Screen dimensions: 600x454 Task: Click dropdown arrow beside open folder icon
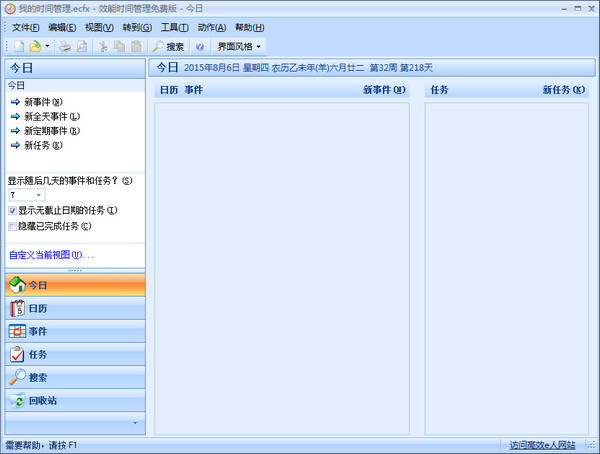[47, 46]
